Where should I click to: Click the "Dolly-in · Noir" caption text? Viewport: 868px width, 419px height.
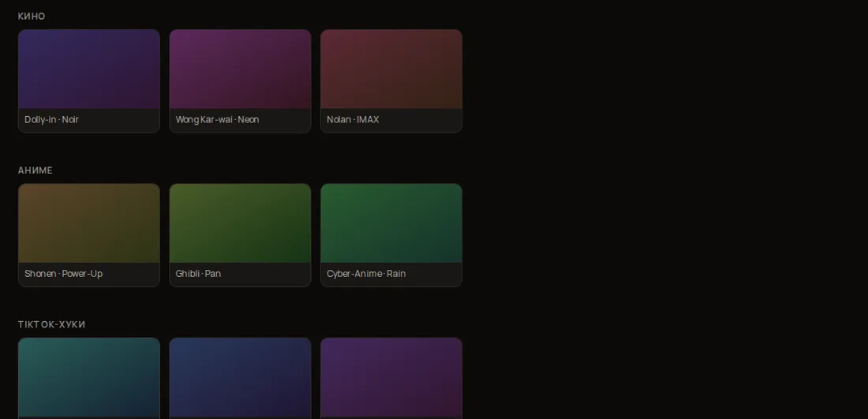pos(51,120)
